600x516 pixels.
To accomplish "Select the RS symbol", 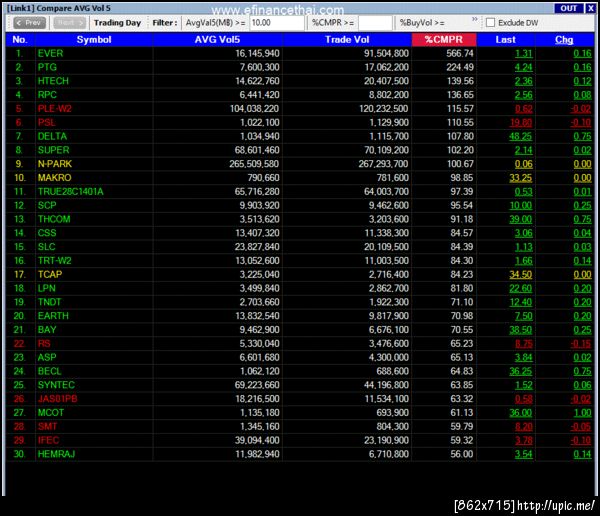I will [44, 343].
